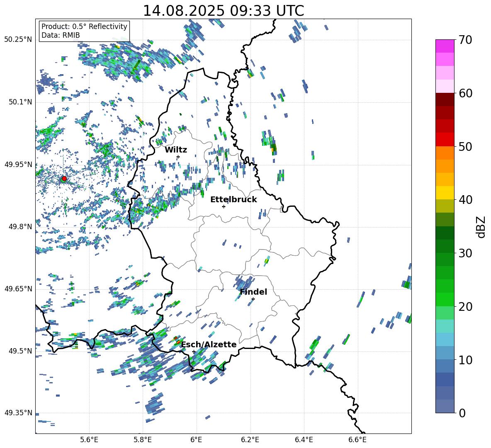
Task: Click the 49.8°N latitude tick label
Action: [20, 226]
